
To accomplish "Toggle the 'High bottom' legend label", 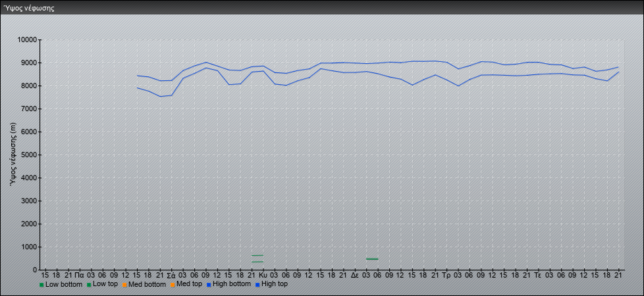I will 231,284.
